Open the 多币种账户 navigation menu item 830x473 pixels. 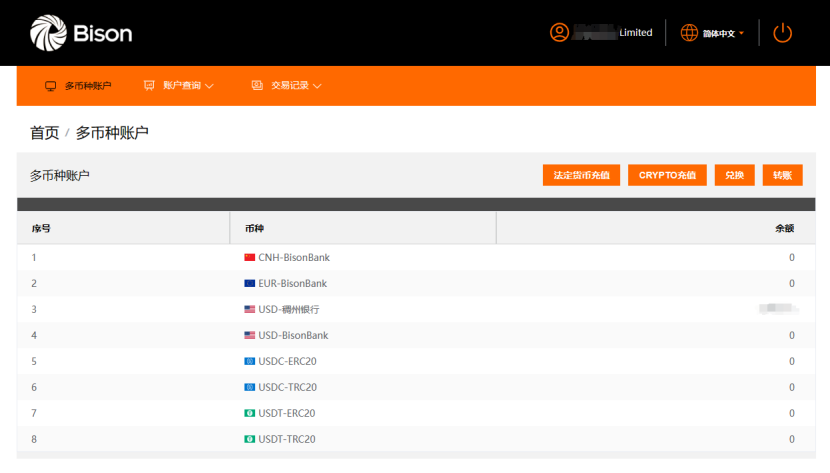pos(88,86)
